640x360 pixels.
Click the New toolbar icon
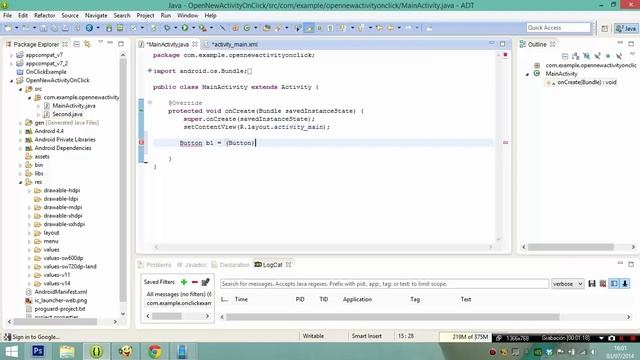point(8,28)
